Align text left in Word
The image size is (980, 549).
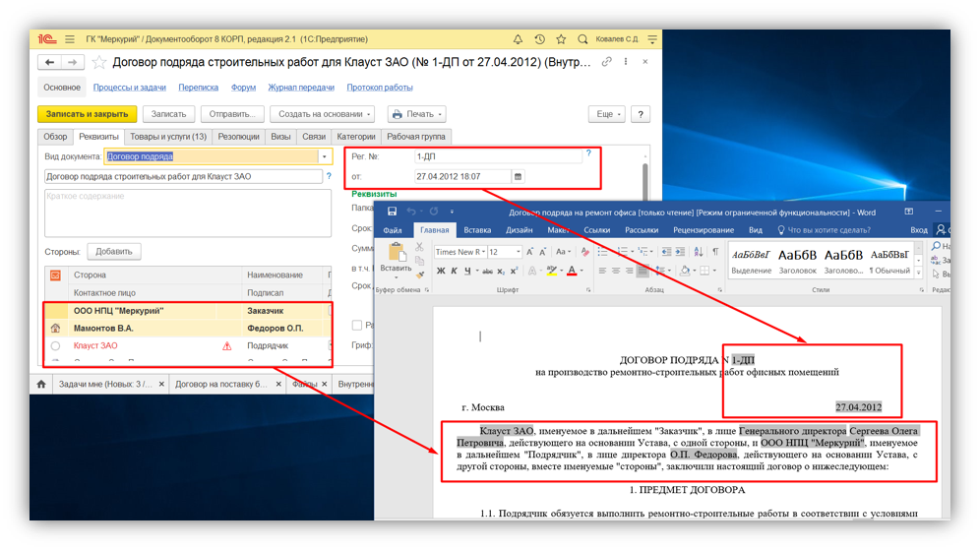(x=602, y=271)
